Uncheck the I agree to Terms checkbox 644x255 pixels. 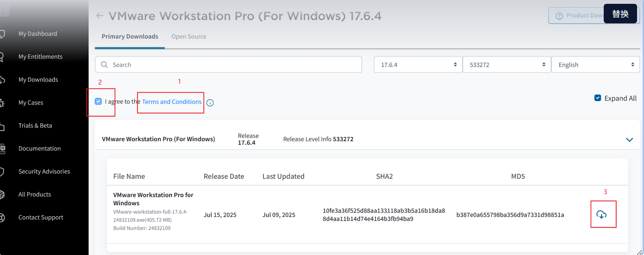click(98, 101)
